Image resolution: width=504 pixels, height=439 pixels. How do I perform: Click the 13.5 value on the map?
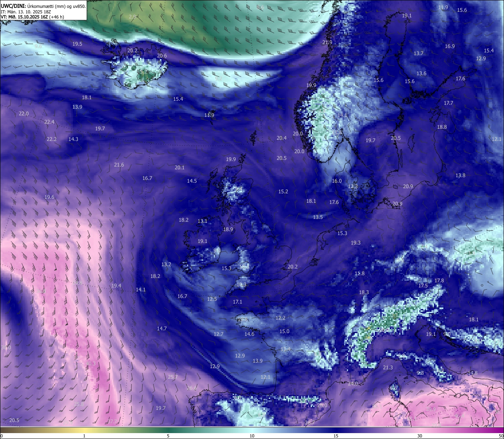point(318,217)
